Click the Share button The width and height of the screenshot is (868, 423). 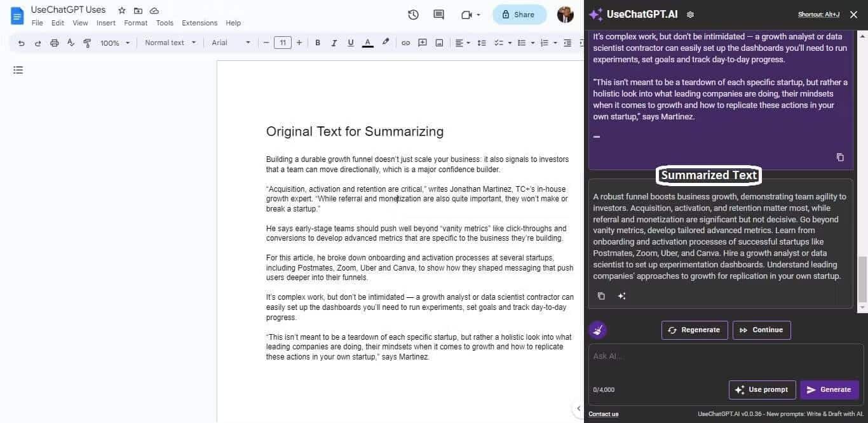click(x=519, y=15)
